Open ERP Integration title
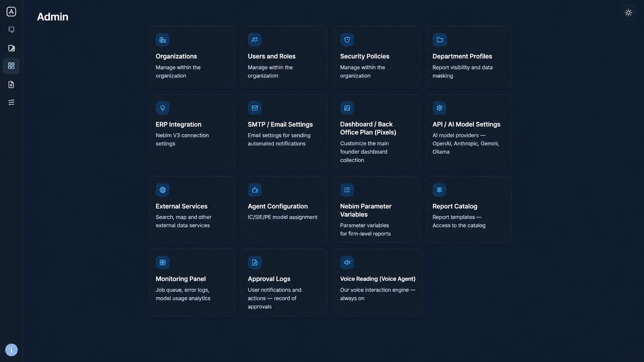The width and height of the screenshot is (644, 362). (178, 125)
